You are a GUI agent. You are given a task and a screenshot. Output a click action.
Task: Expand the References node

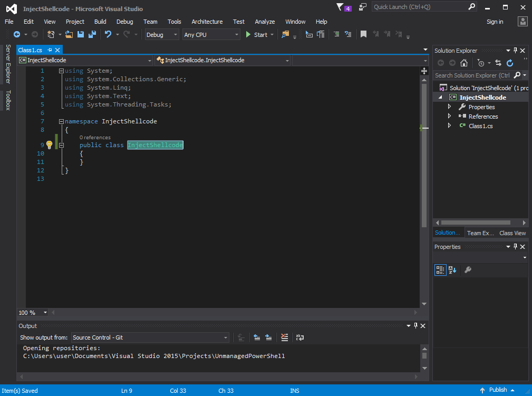pyautogui.click(x=449, y=116)
